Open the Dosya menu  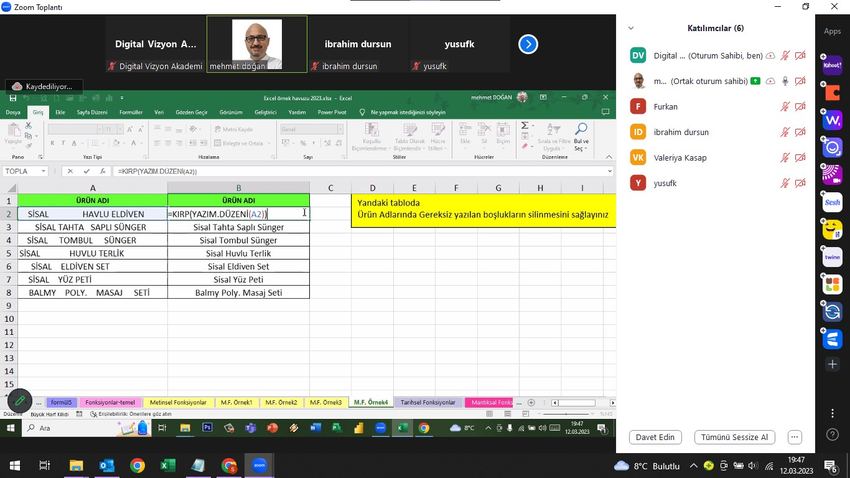pyautogui.click(x=13, y=112)
